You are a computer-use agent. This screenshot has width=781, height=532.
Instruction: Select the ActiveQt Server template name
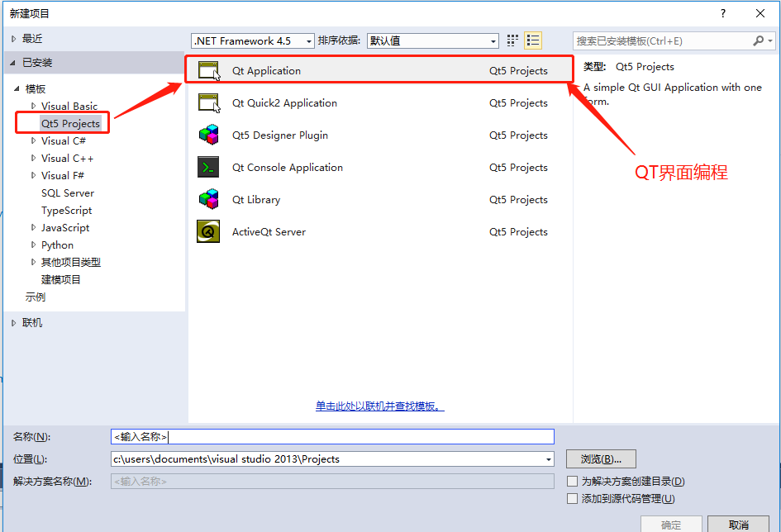269,232
